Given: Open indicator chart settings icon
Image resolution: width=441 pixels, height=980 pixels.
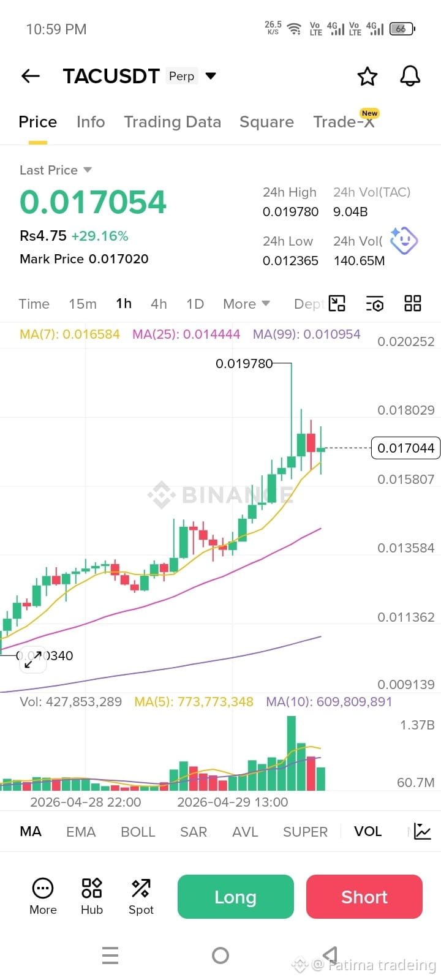Looking at the screenshot, I should tap(423, 831).
